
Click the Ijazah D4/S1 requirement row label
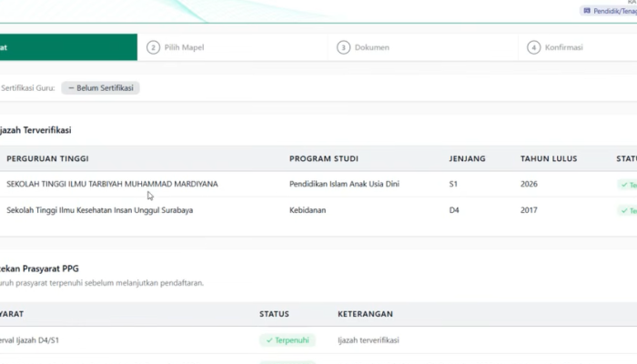tap(30, 340)
